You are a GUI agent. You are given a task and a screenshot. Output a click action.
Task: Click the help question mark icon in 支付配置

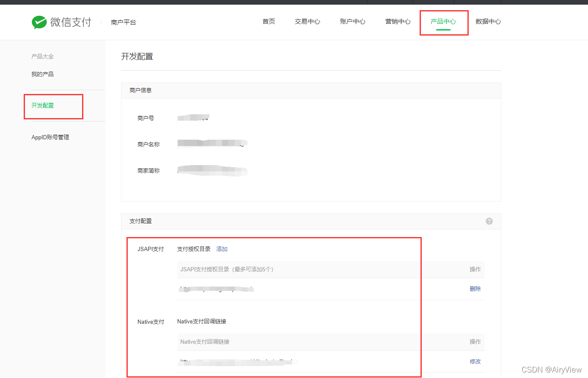click(x=489, y=221)
